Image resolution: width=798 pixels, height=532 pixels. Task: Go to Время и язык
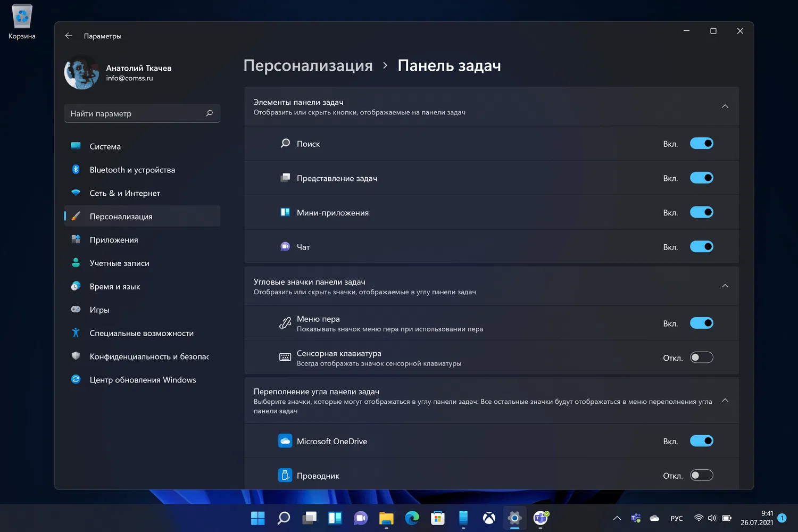coord(142,286)
